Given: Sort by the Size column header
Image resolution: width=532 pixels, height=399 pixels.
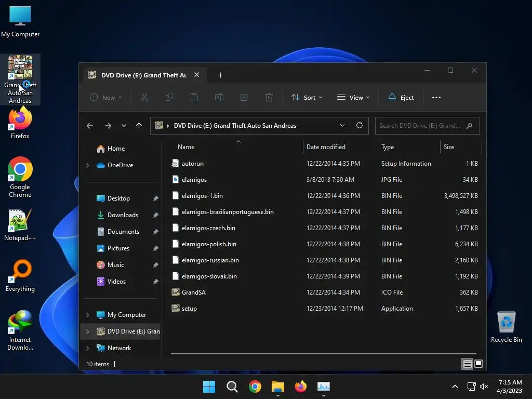Looking at the screenshot, I should (448, 147).
